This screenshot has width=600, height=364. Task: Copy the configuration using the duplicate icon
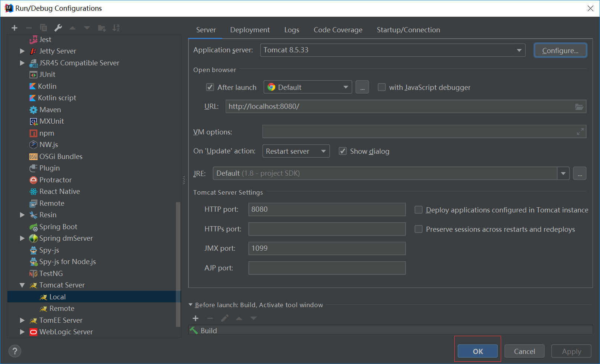(x=43, y=28)
